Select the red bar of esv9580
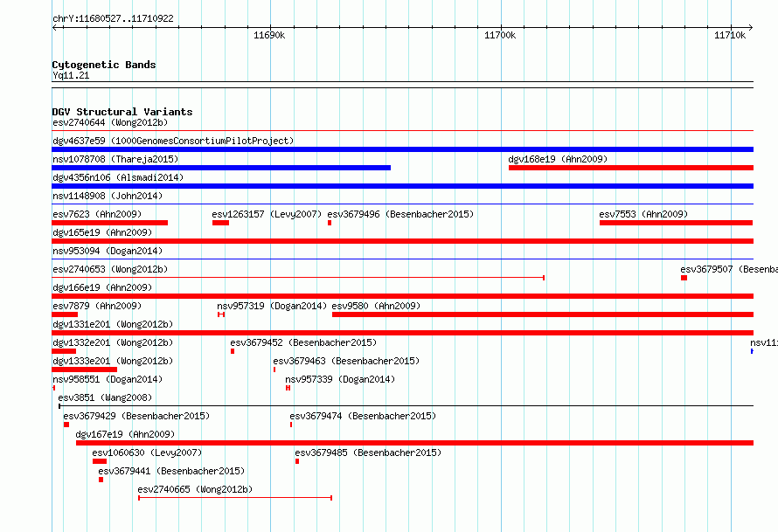The image size is (778, 532). point(543,314)
